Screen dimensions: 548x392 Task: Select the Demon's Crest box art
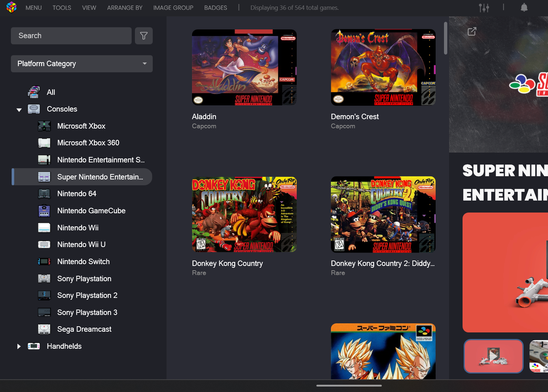tap(383, 68)
